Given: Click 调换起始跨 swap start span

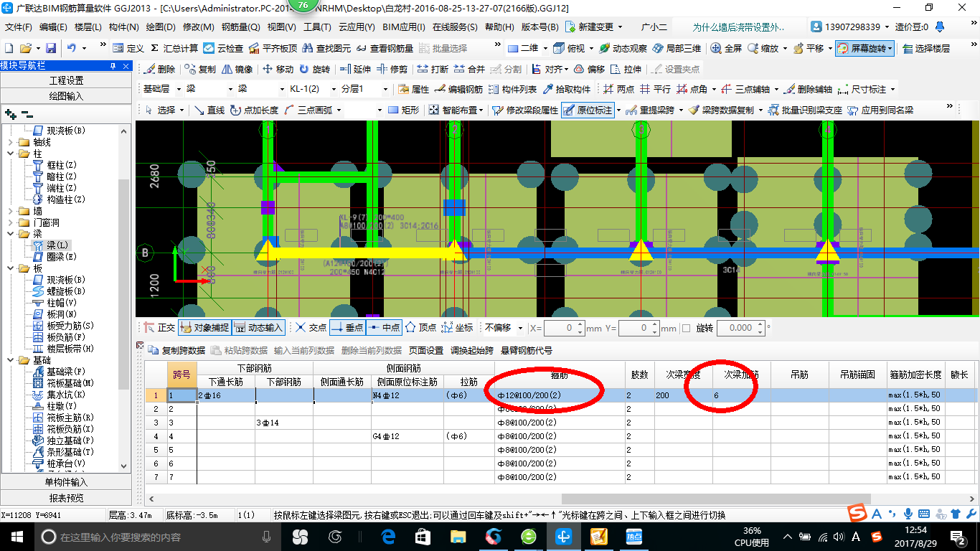Looking at the screenshot, I should coord(471,350).
